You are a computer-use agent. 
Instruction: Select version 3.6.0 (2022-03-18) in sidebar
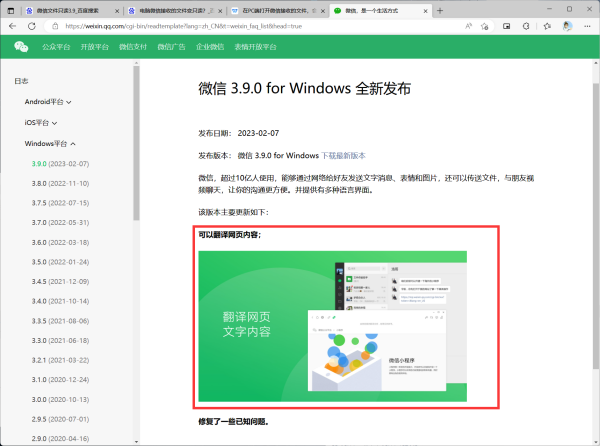(61, 242)
